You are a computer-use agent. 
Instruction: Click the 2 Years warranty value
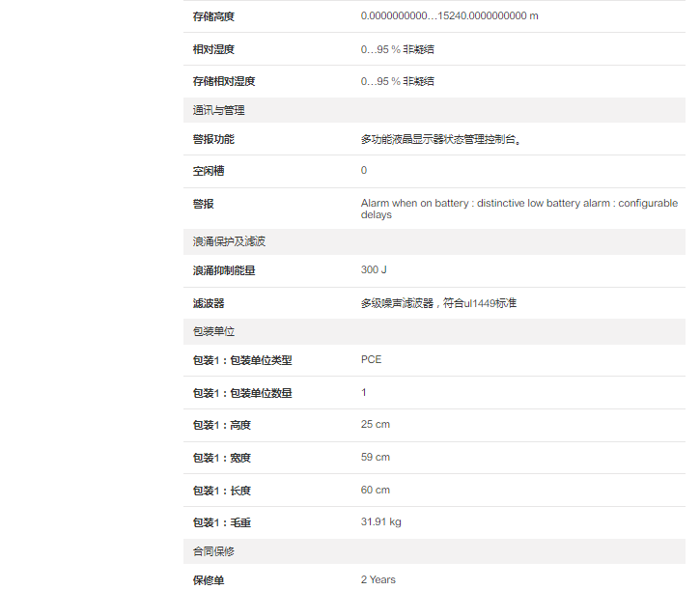coord(378,579)
